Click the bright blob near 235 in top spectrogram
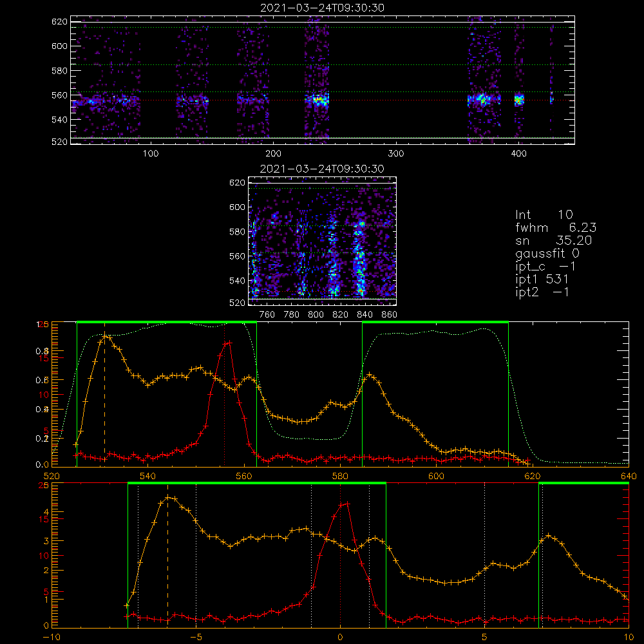This screenshot has height=644, width=644. pyautogui.click(x=319, y=100)
